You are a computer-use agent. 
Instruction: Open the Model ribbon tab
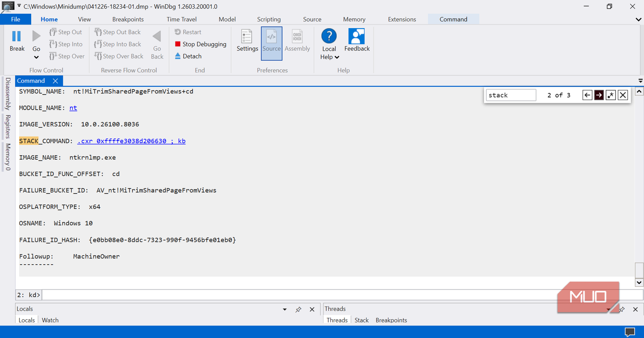(x=227, y=19)
